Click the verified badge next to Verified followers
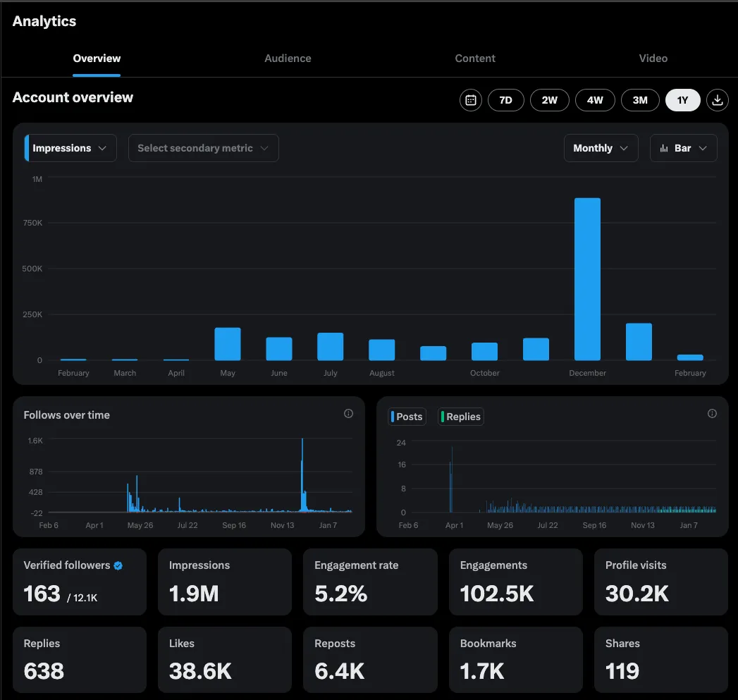This screenshot has width=738, height=700. (x=117, y=565)
